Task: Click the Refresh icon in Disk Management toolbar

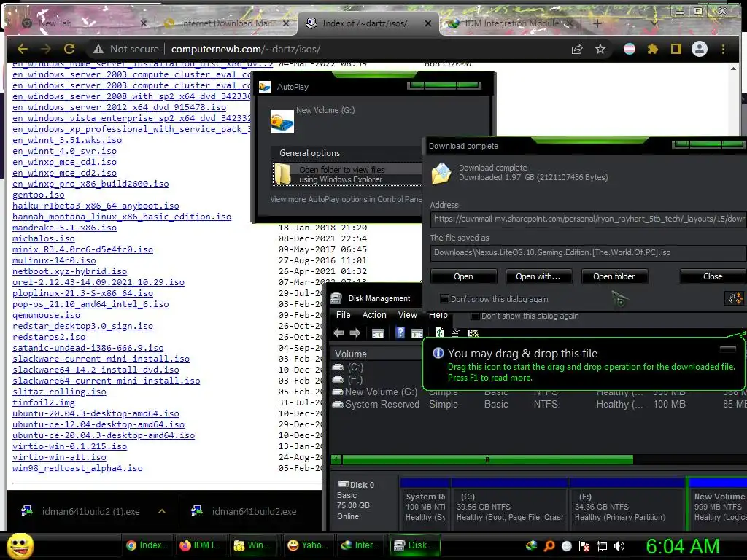Action: (x=439, y=332)
